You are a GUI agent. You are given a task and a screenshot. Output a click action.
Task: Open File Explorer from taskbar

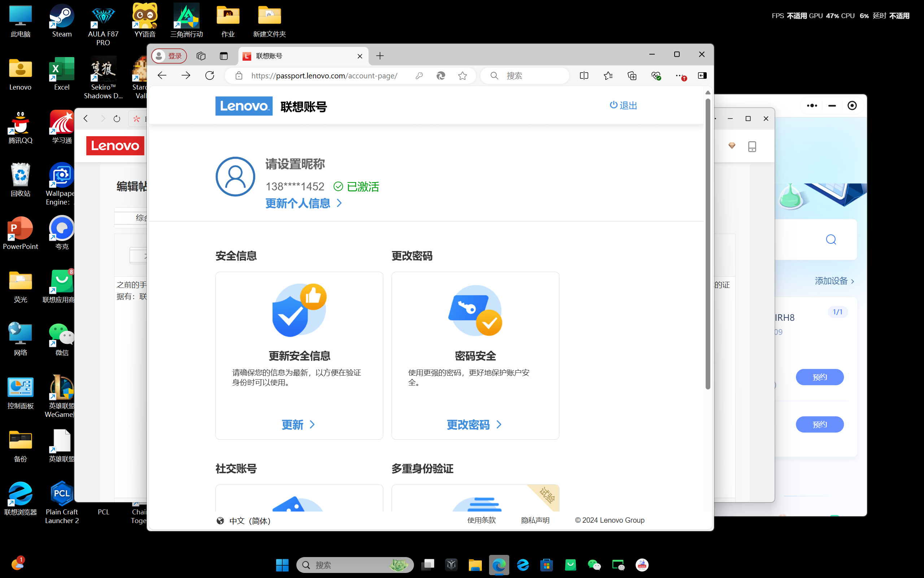[x=475, y=565]
